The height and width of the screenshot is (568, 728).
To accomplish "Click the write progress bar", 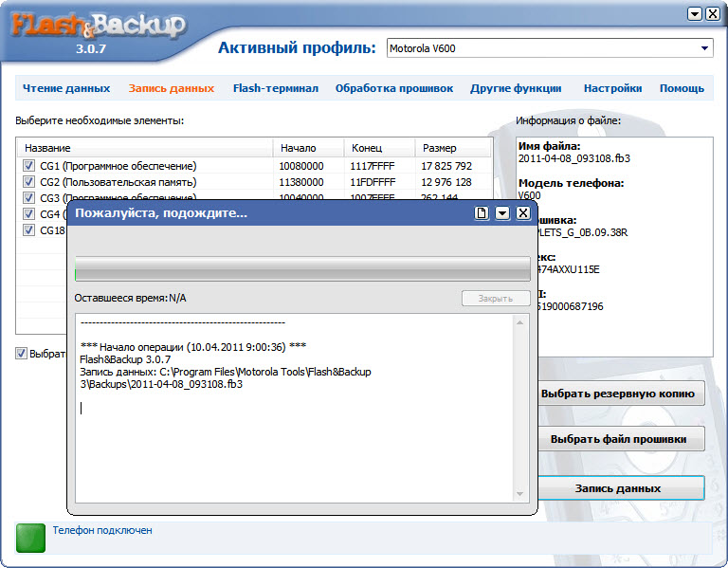I will click(302, 268).
